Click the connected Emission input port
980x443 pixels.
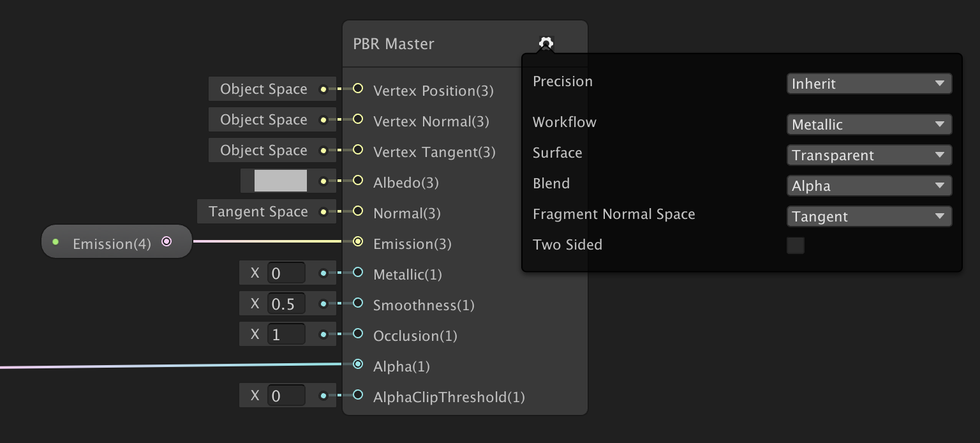(358, 242)
